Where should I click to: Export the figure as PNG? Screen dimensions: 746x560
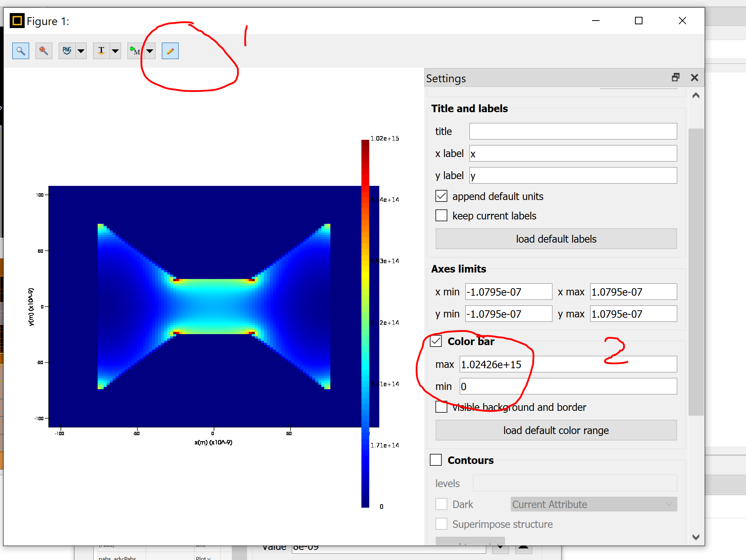67,51
